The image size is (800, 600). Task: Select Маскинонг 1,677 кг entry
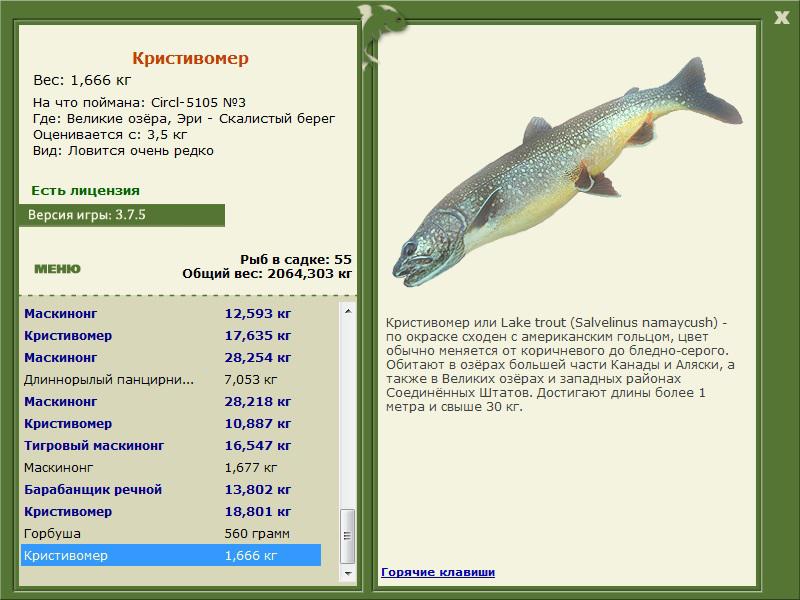click(171, 467)
